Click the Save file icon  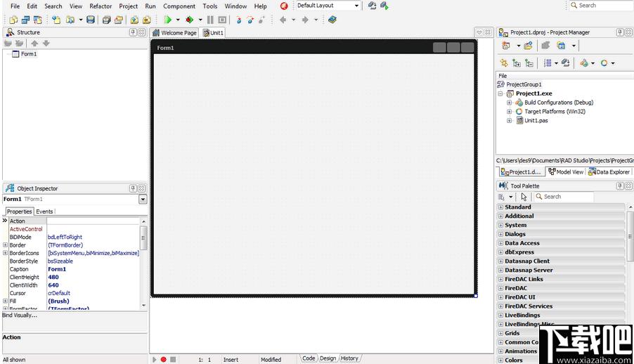91,20
